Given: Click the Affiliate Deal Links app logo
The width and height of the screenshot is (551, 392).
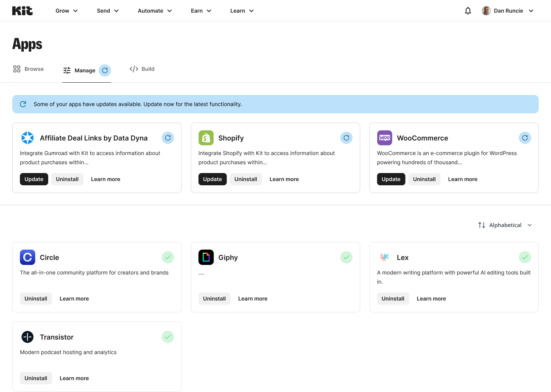Looking at the screenshot, I should click(28, 138).
